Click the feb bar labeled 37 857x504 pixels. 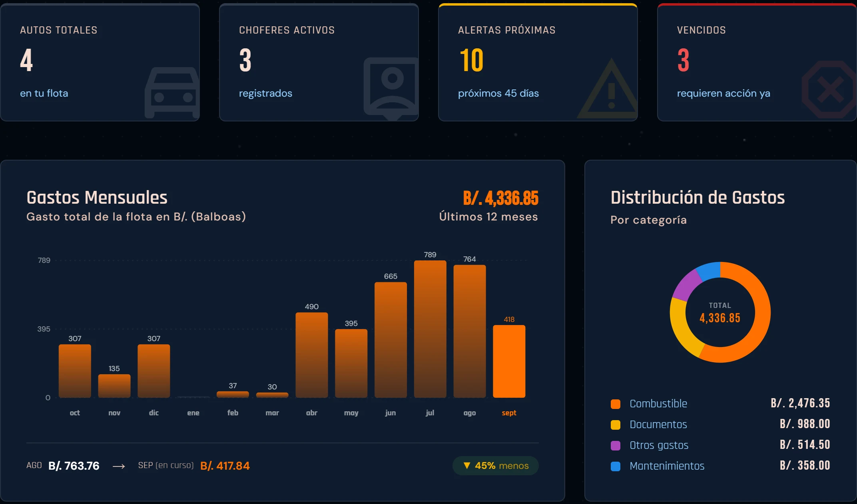pyautogui.click(x=233, y=395)
